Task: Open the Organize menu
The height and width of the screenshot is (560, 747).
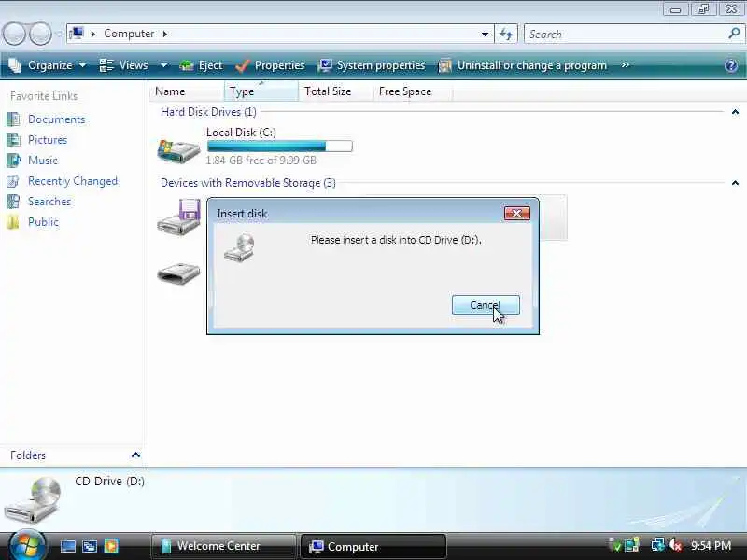Action: point(48,65)
